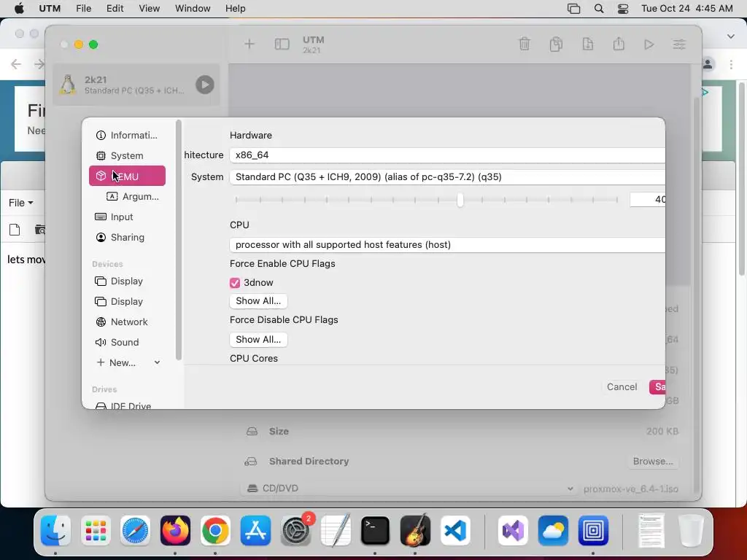Open Terminal from the Dock
747x560 pixels.
(376, 530)
